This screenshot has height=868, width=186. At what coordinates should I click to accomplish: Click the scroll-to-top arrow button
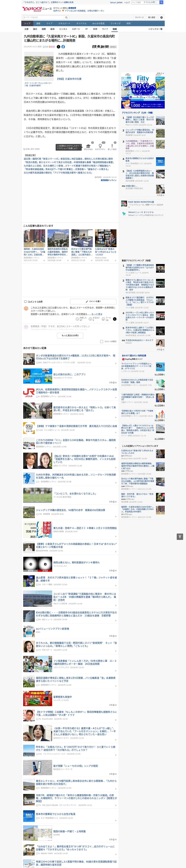pyautogui.click(x=180, y=536)
